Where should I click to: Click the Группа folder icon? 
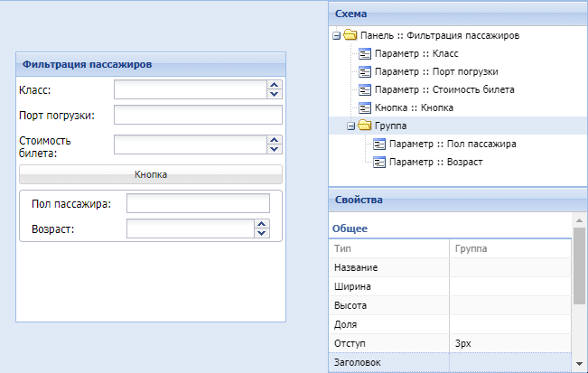tap(365, 125)
